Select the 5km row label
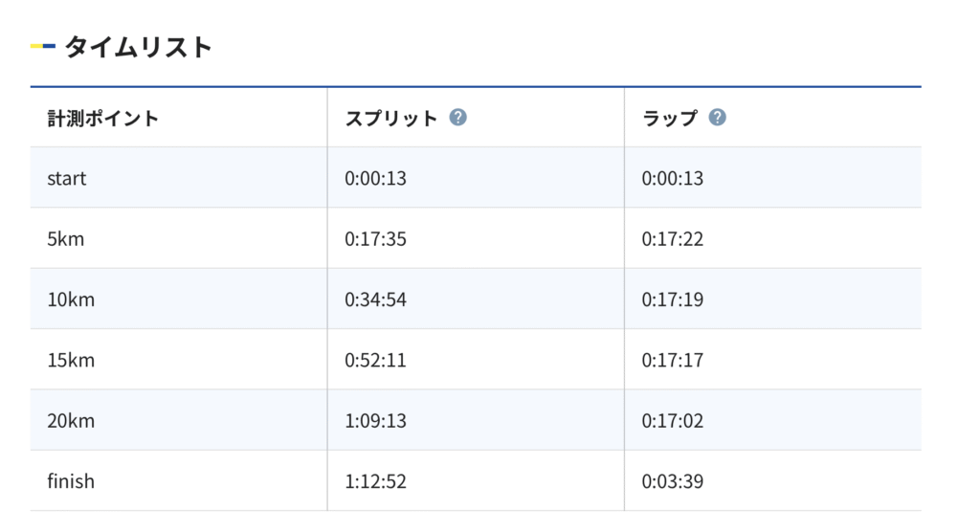The image size is (980, 532). pos(66,239)
